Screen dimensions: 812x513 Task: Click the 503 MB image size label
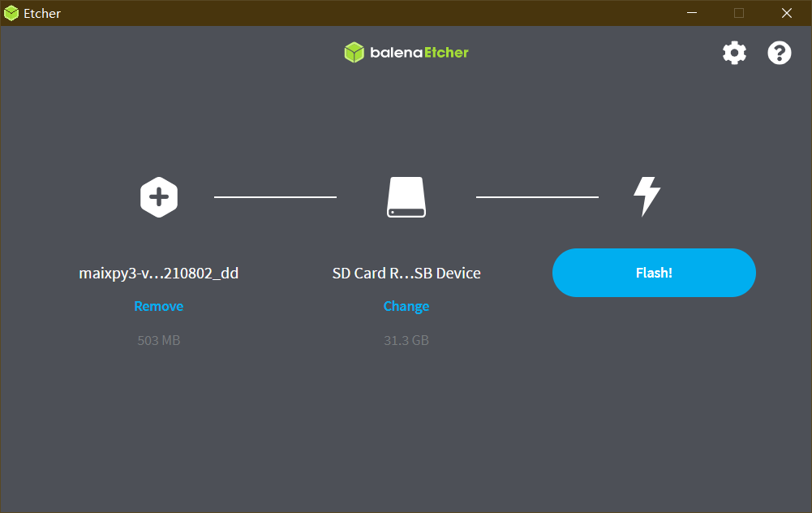tap(159, 340)
